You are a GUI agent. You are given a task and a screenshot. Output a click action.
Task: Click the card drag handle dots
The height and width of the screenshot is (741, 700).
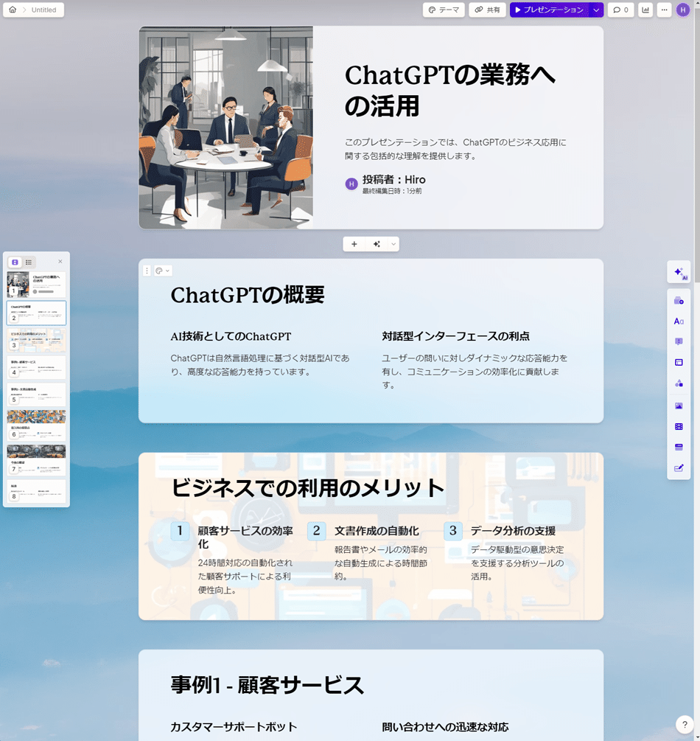click(x=147, y=271)
